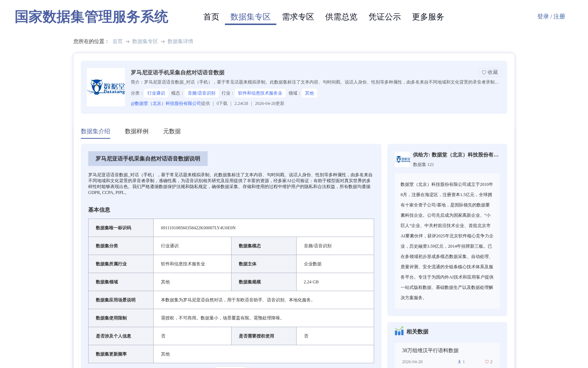Click 首页 in breadcrumb
This screenshot has width=588, height=368.
[x=118, y=41]
